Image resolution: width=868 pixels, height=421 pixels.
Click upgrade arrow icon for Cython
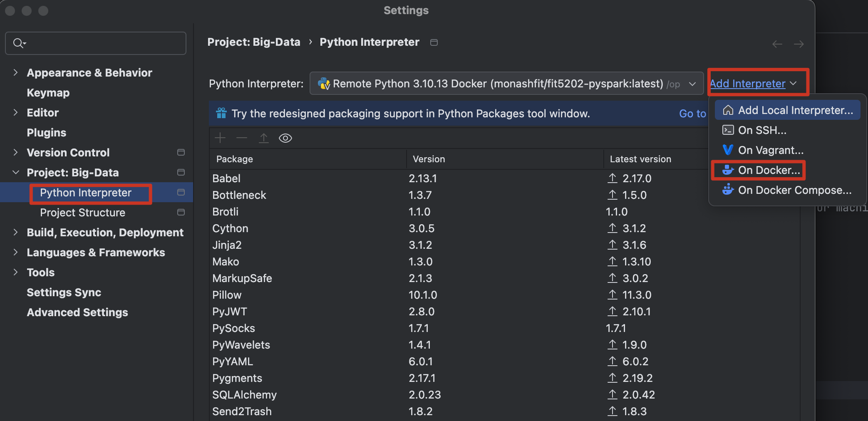coord(612,228)
